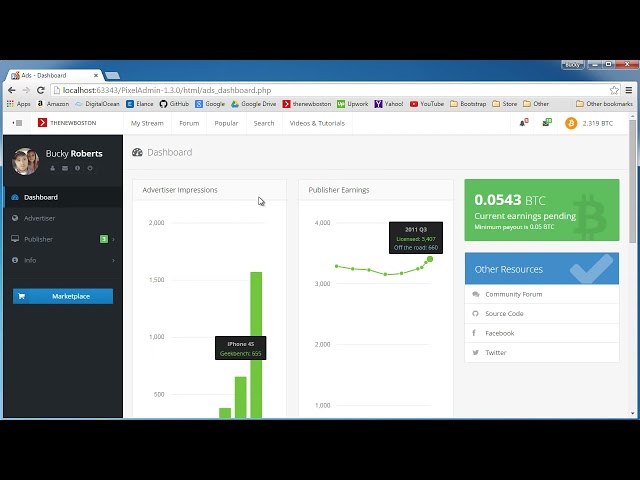This screenshot has height=480, width=640.
Task: Select Dashboard in the sidebar
Action: tap(63, 197)
